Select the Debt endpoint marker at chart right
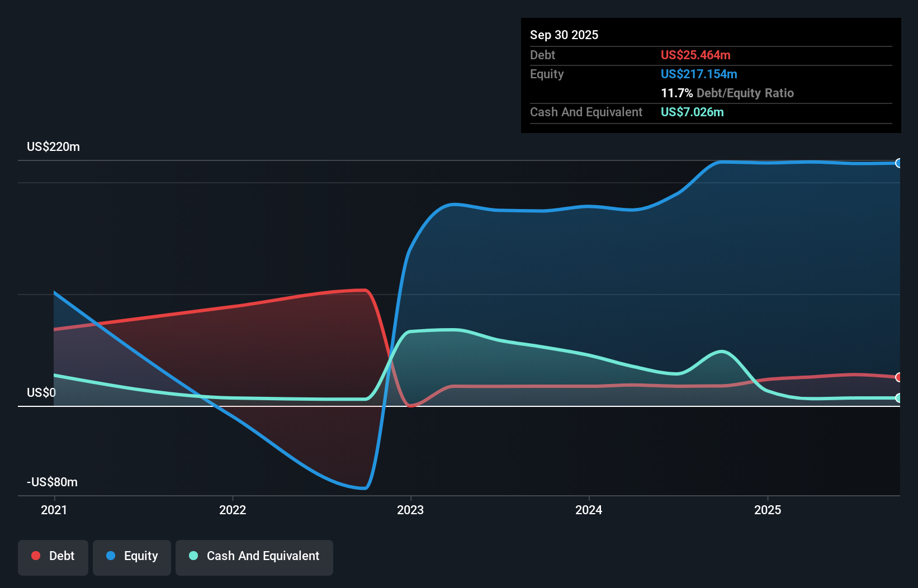Image resolution: width=918 pixels, height=588 pixels. point(899,378)
